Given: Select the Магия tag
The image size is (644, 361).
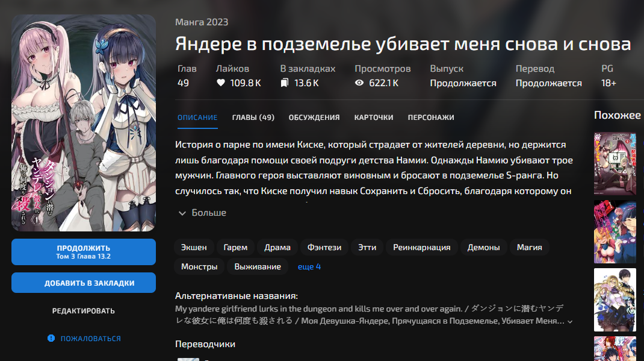Looking at the screenshot, I should [x=529, y=247].
